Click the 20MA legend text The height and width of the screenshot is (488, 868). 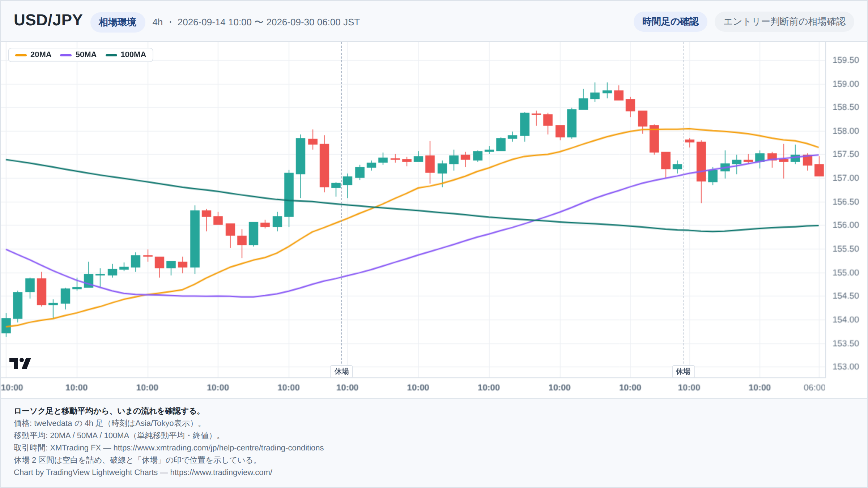41,55
